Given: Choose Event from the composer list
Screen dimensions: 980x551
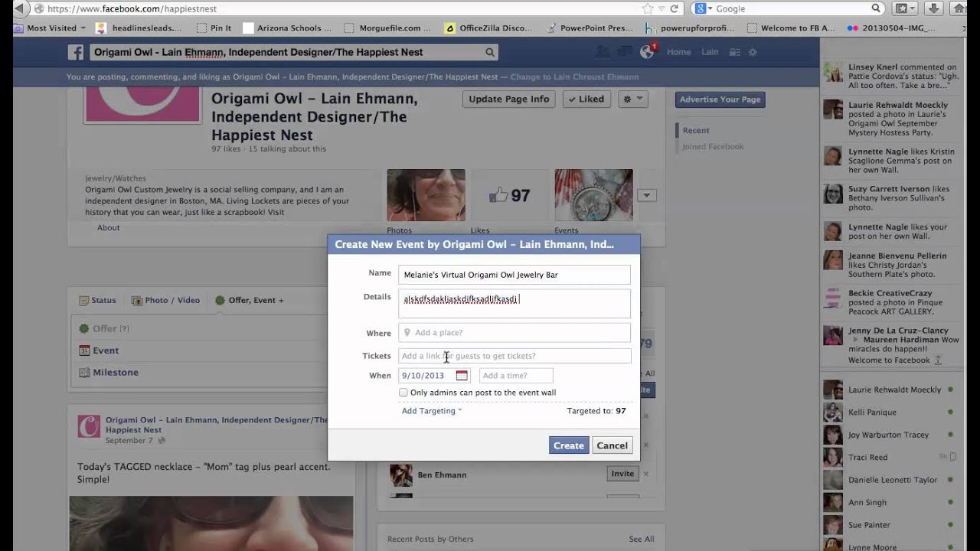Looking at the screenshot, I should (x=106, y=350).
